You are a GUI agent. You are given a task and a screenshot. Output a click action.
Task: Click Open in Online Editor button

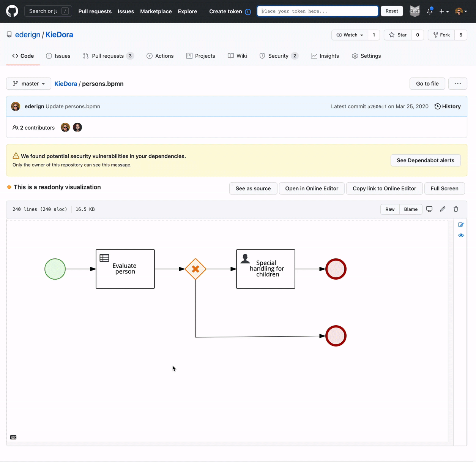point(312,188)
